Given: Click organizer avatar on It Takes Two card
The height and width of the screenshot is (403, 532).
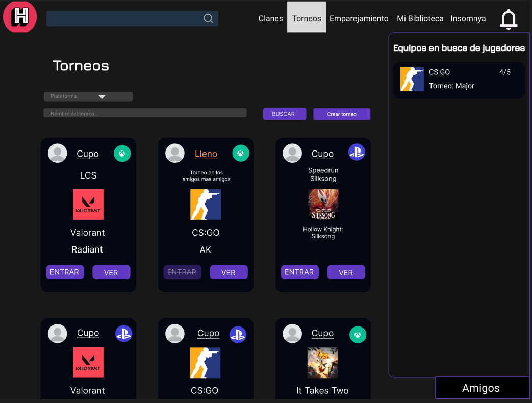Looking at the screenshot, I should point(292,334).
